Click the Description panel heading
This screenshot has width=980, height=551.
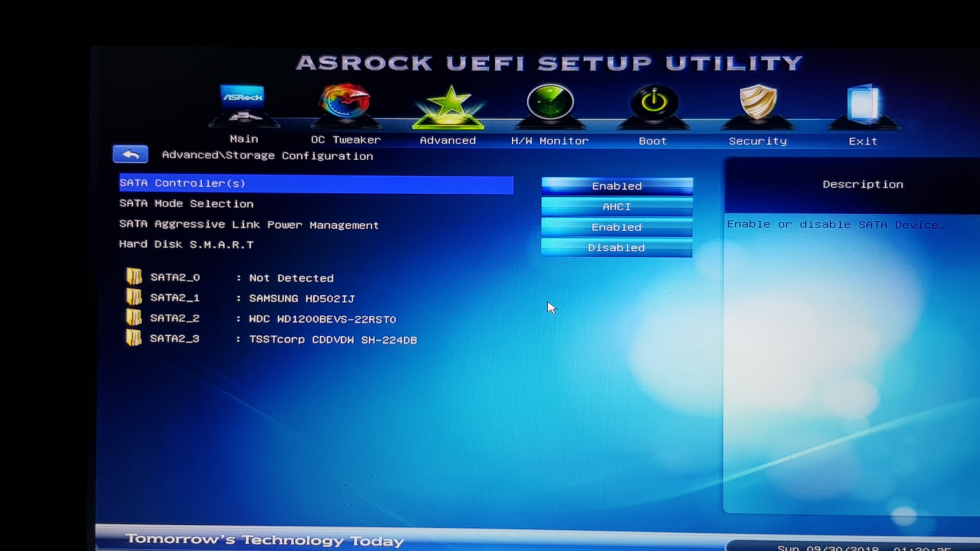click(862, 184)
